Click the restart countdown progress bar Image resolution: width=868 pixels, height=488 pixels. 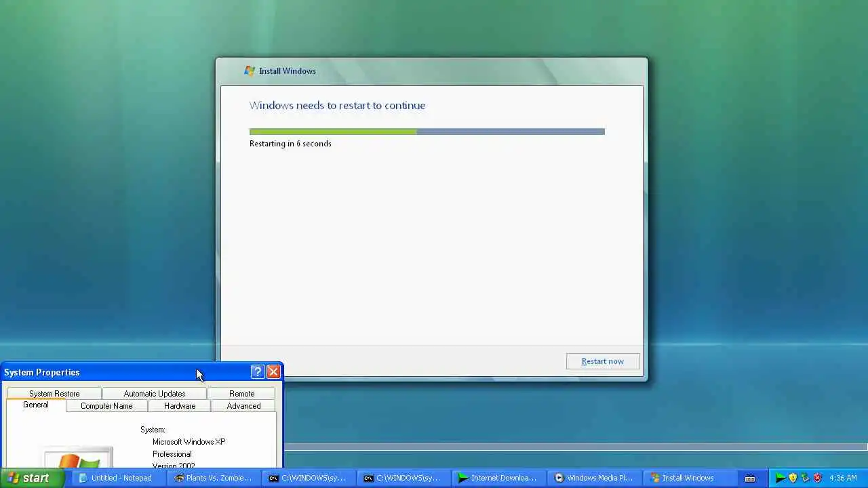427,131
